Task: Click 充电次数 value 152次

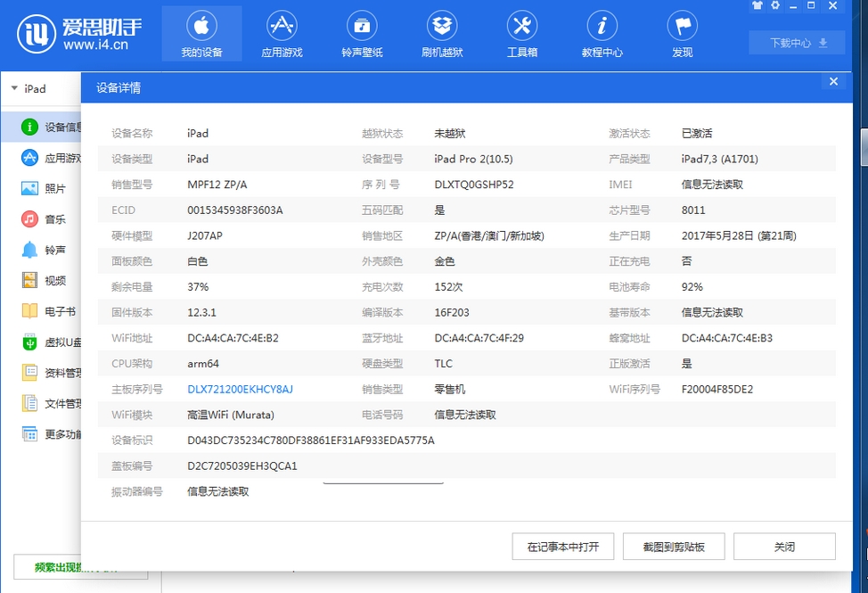Action: click(x=448, y=287)
